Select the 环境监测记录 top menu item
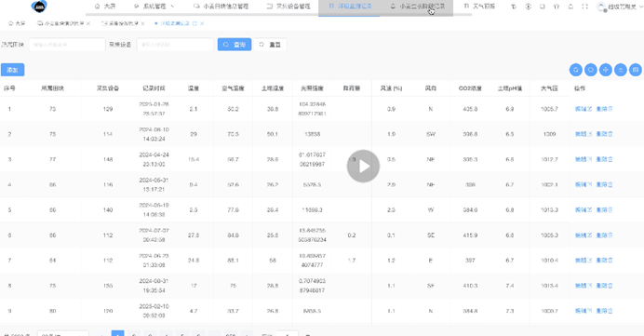The image size is (644, 336). point(350,7)
